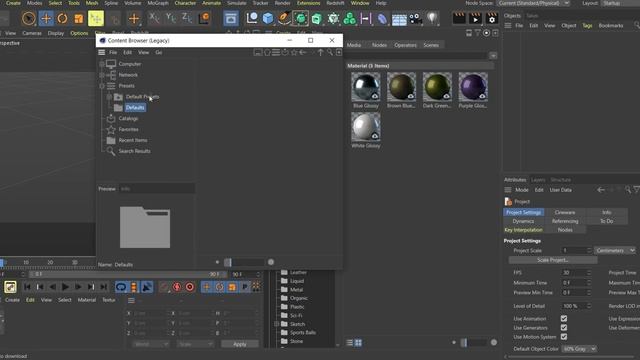Viewport: 640px width, 360px height.
Task: Go to start of animation
Action: point(27,287)
